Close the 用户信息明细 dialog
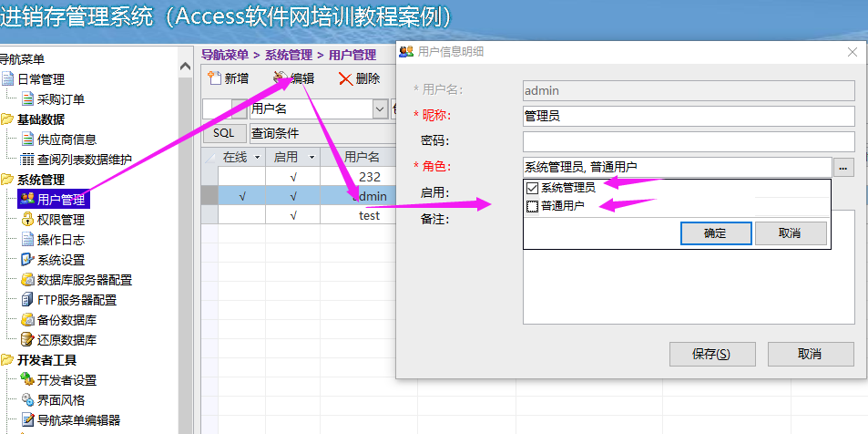This screenshot has width=868, height=434. (x=853, y=52)
